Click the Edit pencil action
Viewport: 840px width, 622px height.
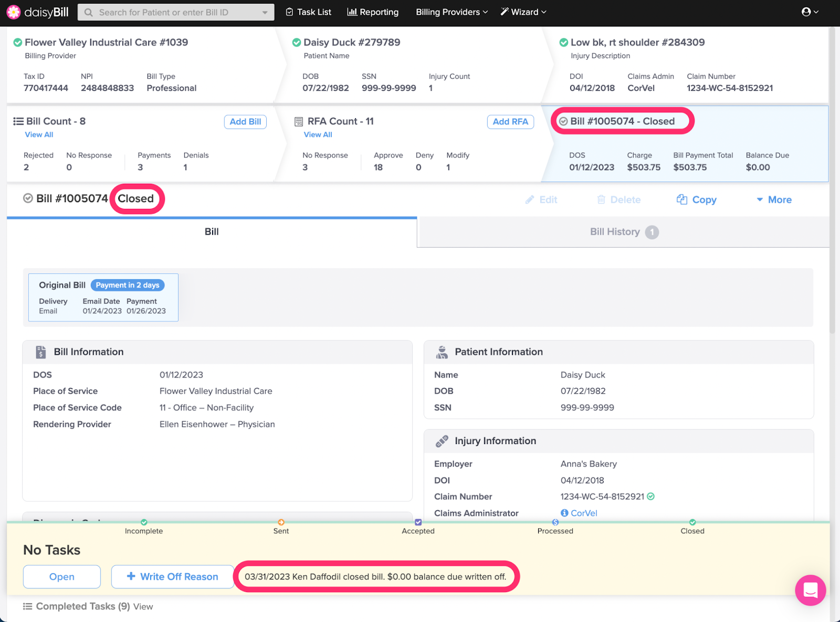coord(541,199)
